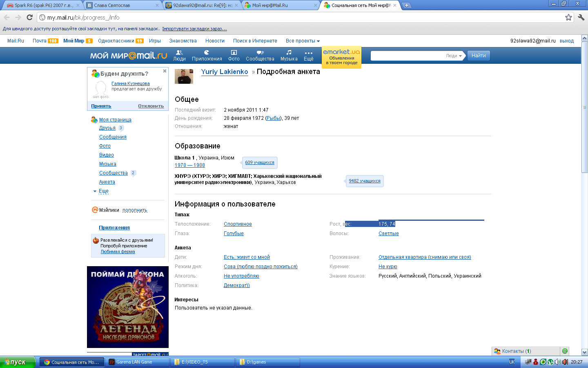Click the Найти search button
588x368 pixels.
coord(479,56)
